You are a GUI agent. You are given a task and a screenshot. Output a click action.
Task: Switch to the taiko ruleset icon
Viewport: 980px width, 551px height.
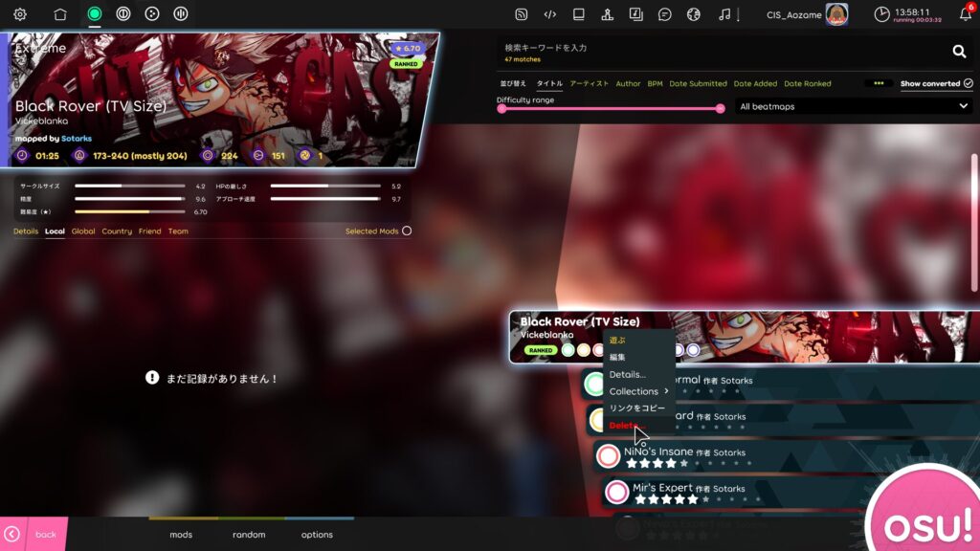click(123, 13)
